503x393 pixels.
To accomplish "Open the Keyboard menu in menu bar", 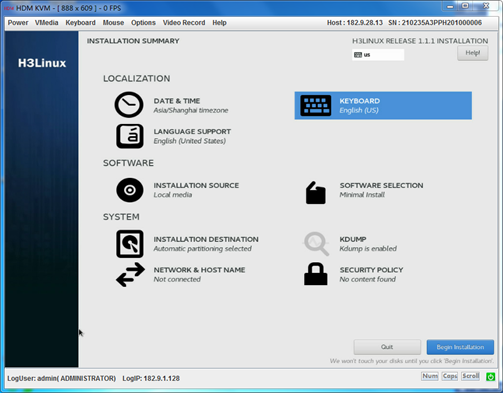I will [x=80, y=23].
